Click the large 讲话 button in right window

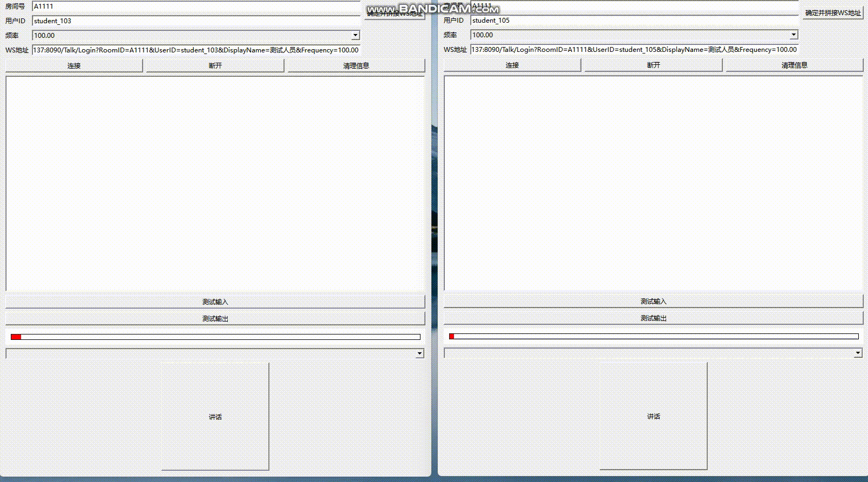coord(653,416)
